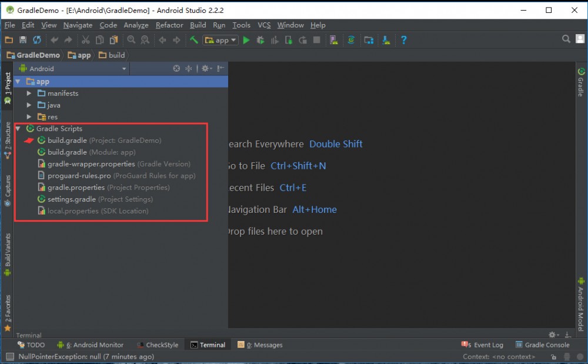
Task: Select gradle-wrapper.properties file
Action: click(x=115, y=164)
